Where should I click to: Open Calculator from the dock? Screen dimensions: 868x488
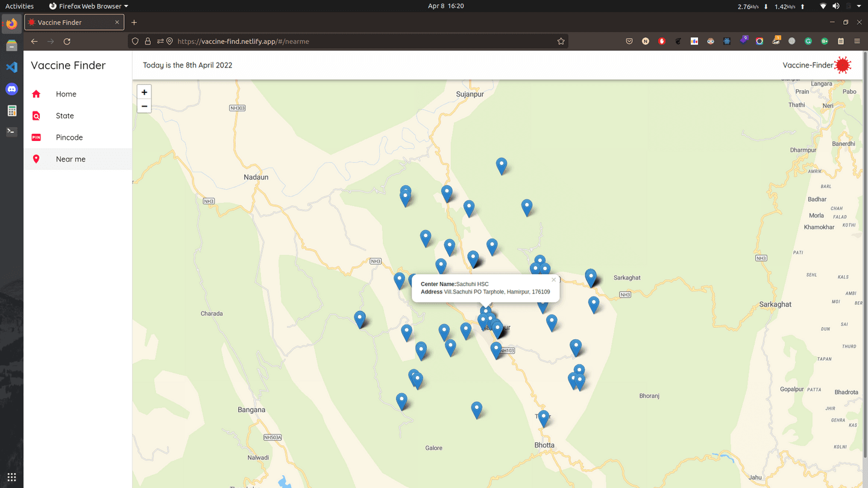click(x=11, y=111)
